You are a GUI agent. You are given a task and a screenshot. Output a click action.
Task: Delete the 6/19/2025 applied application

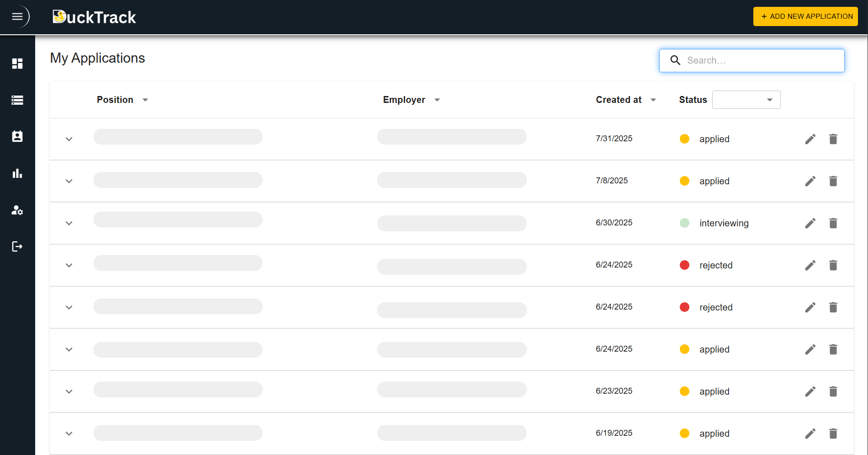833,433
